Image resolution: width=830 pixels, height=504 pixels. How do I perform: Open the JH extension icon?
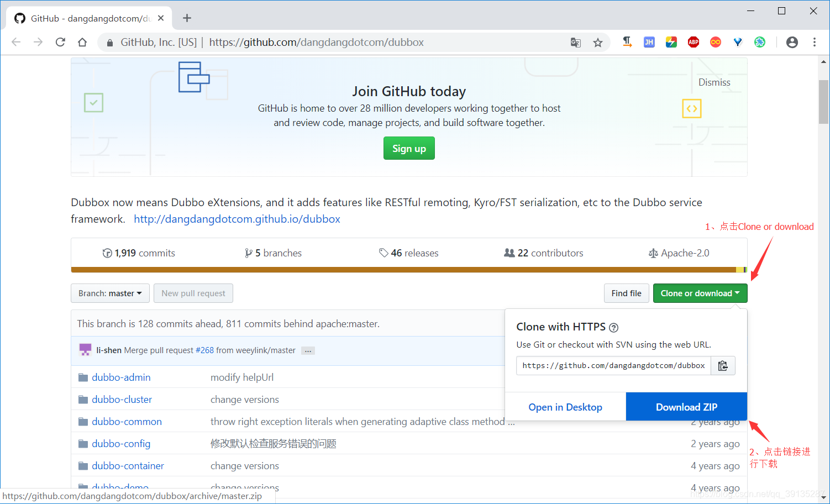coord(649,42)
